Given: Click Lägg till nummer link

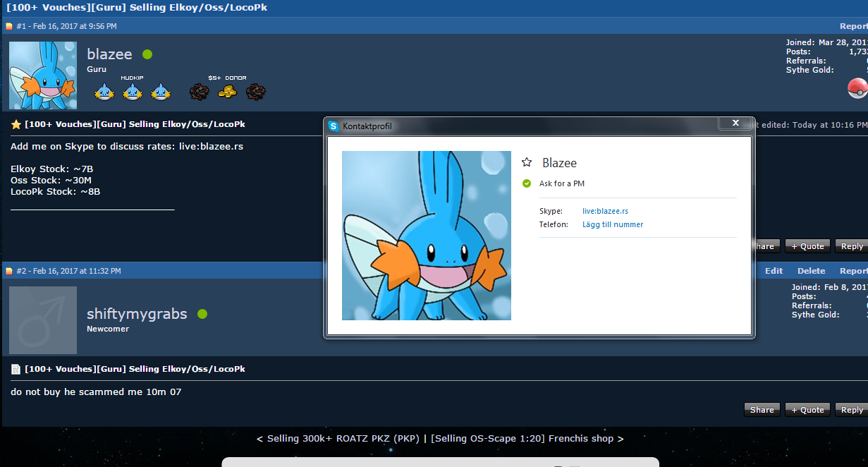Looking at the screenshot, I should [x=613, y=224].
